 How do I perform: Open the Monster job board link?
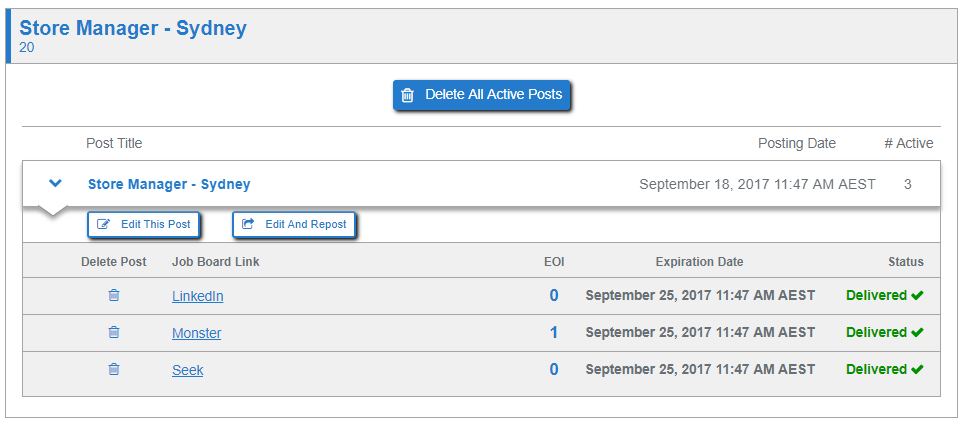click(196, 333)
